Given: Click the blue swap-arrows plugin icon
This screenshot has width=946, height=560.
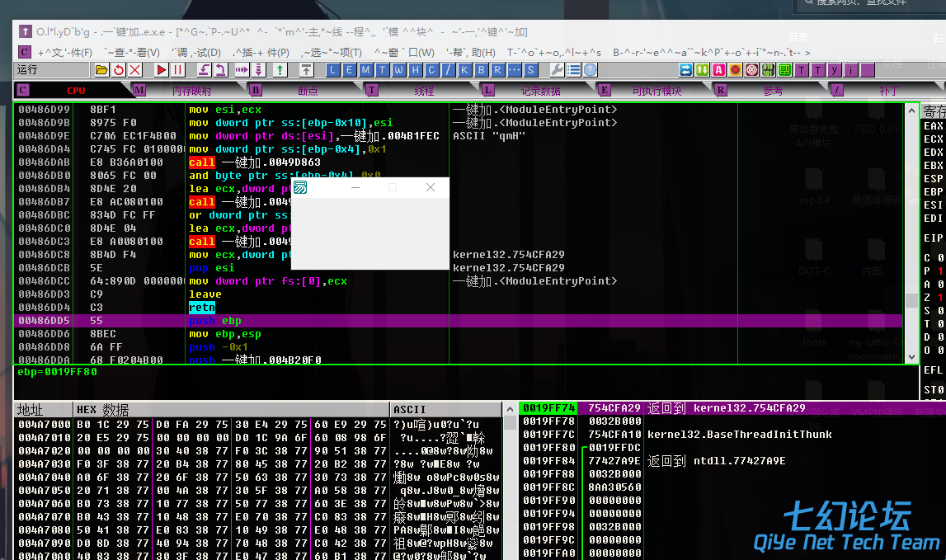Looking at the screenshot, I should [x=686, y=70].
